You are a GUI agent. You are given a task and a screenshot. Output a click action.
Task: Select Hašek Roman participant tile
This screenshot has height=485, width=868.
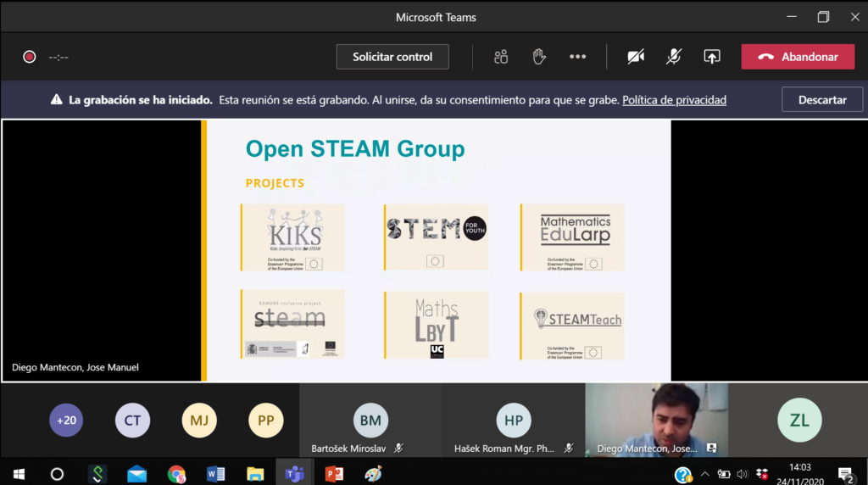point(513,421)
